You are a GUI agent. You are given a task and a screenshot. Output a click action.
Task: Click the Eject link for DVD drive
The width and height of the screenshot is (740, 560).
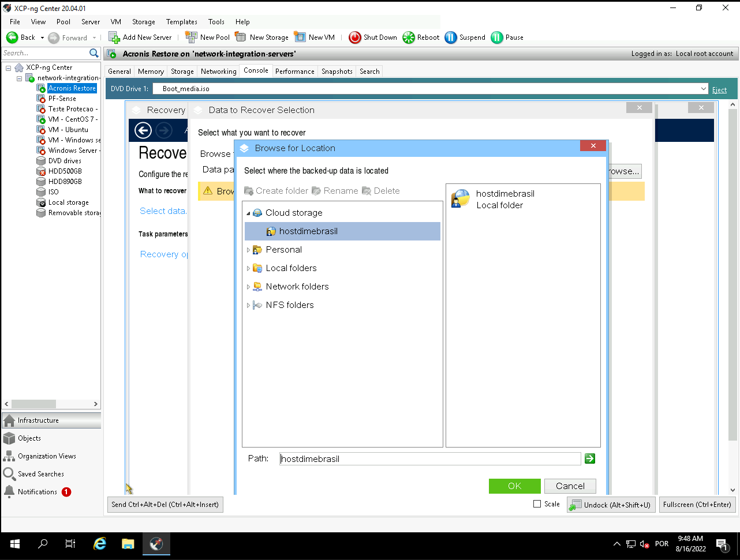pyautogui.click(x=720, y=89)
